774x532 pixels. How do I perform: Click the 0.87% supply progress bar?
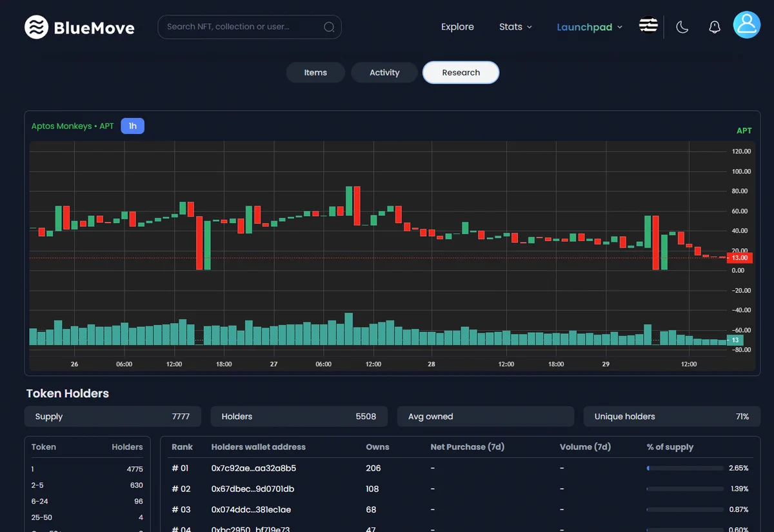685,509
